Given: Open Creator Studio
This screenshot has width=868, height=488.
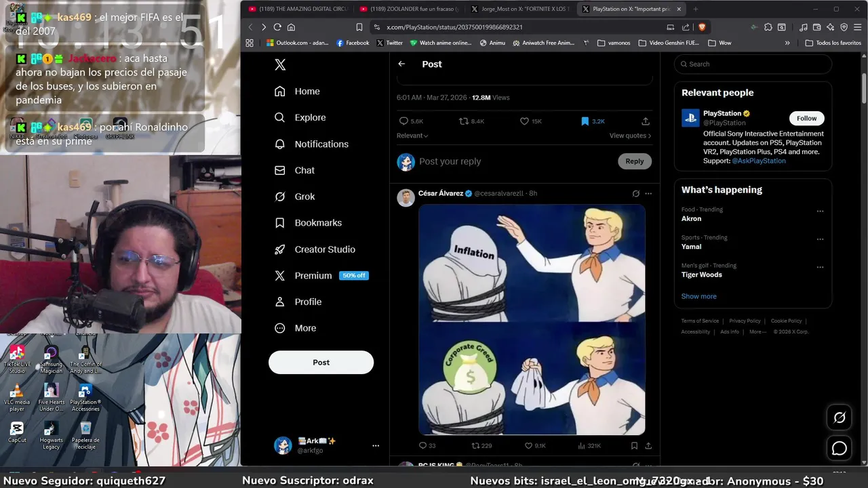Looking at the screenshot, I should point(315,249).
